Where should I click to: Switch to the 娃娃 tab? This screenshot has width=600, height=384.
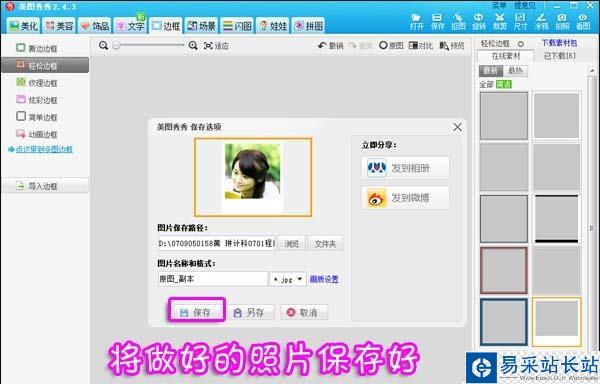click(x=272, y=26)
